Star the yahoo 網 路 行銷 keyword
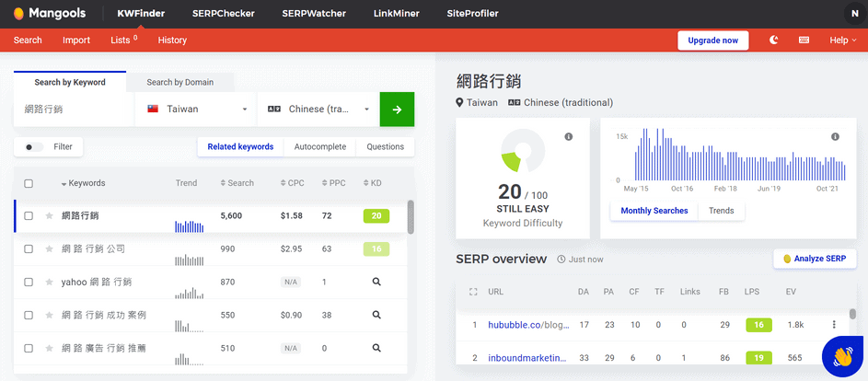Image resolution: width=868 pixels, height=381 pixels. click(x=49, y=282)
